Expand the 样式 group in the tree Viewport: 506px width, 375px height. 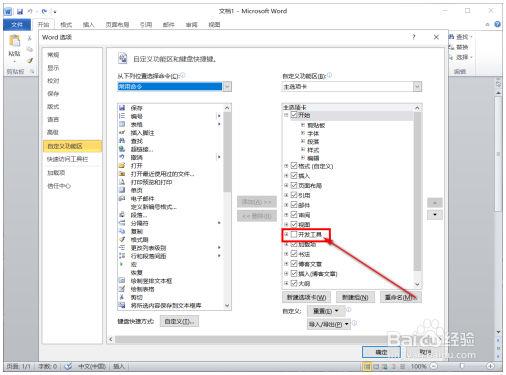(303, 150)
